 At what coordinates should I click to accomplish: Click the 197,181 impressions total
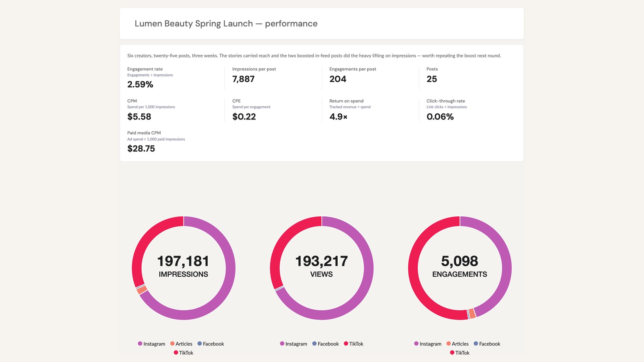[x=183, y=261]
